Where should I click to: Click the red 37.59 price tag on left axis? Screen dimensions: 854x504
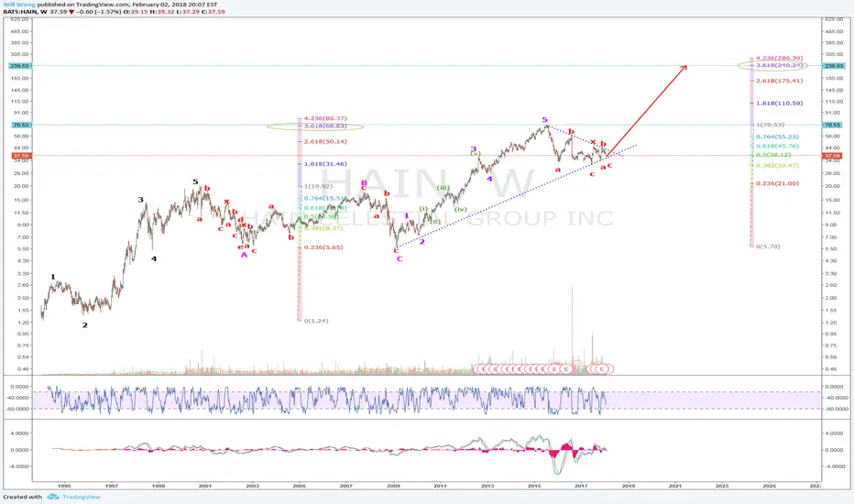pyautogui.click(x=20, y=156)
